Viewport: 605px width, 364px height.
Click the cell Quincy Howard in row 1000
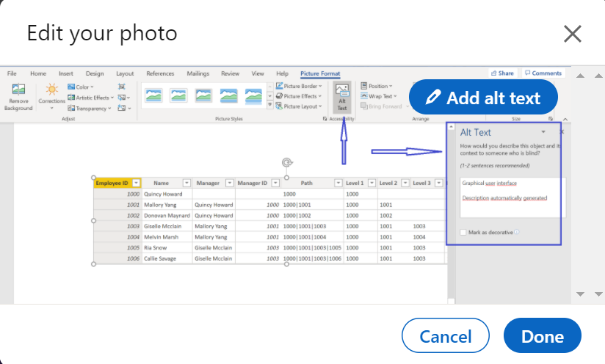[163, 194]
